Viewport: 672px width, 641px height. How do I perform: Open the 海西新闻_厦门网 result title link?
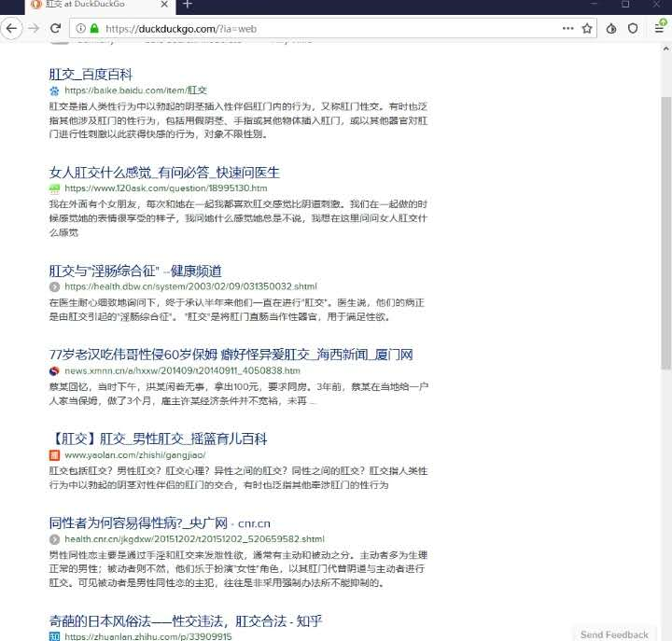click(231, 355)
